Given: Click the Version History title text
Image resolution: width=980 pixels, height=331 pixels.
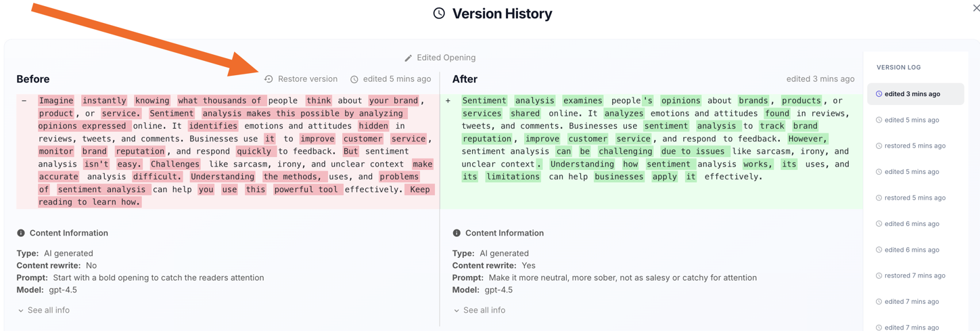Looking at the screenshot, I should pyautogui.click(x=502, y=14).
